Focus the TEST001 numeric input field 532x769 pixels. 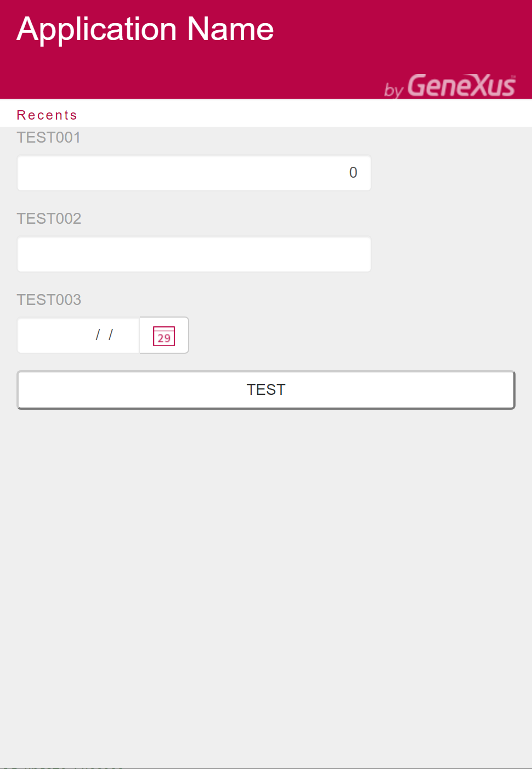194,173
